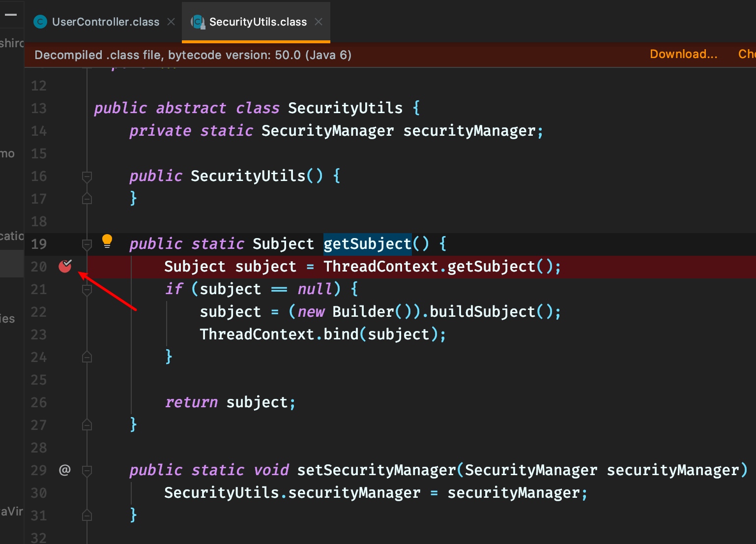Viewport: 756px width, 544px height.
Task: Click the hide panel minus icon
Action: tap(11, 15)
